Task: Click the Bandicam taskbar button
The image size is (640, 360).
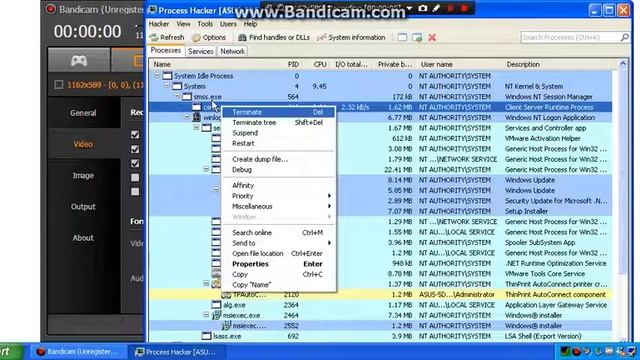Action: click(79, 352)
